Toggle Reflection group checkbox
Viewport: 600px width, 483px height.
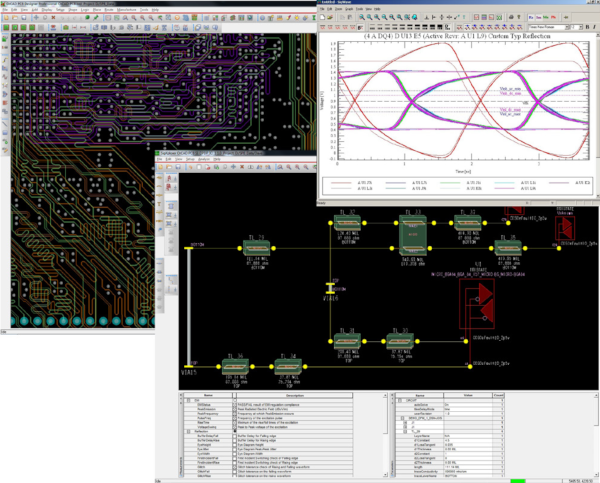[x=235, y=432]
